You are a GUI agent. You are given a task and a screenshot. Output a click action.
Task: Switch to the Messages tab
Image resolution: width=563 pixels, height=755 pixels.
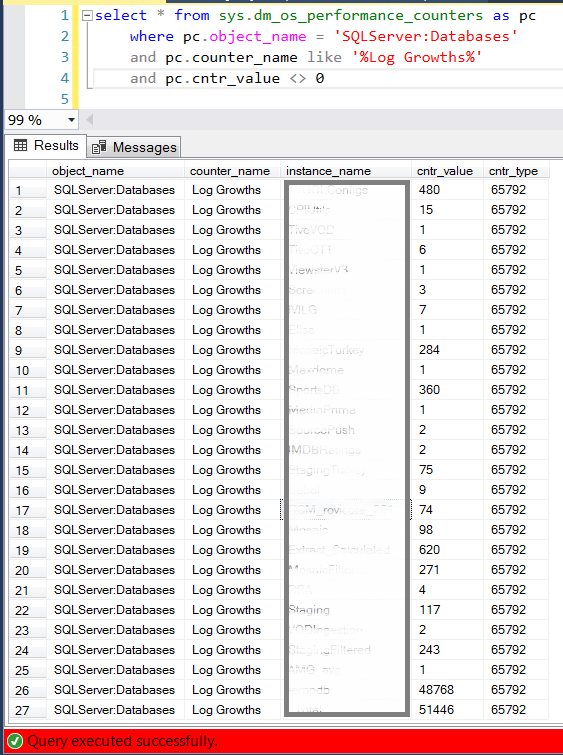click(134, 147)
